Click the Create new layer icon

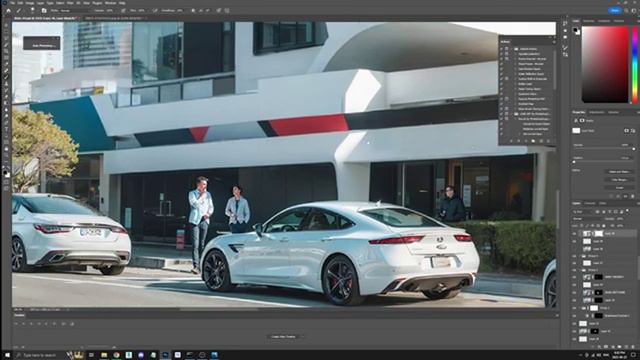pos(627,347)
